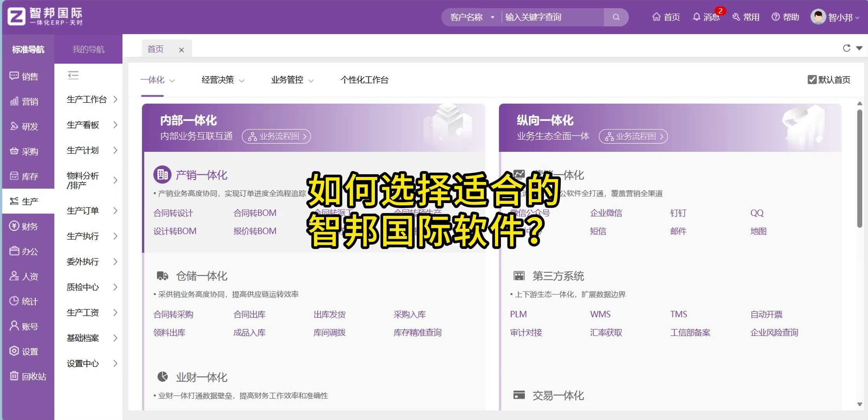Open 合同转BOM link
Image resolution: width=868 pixels, height=420 pixels.
255,213
